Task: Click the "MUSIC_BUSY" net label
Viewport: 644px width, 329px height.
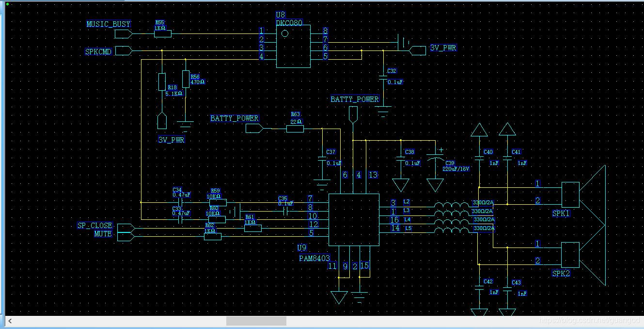Action: (x=109, y=24)
